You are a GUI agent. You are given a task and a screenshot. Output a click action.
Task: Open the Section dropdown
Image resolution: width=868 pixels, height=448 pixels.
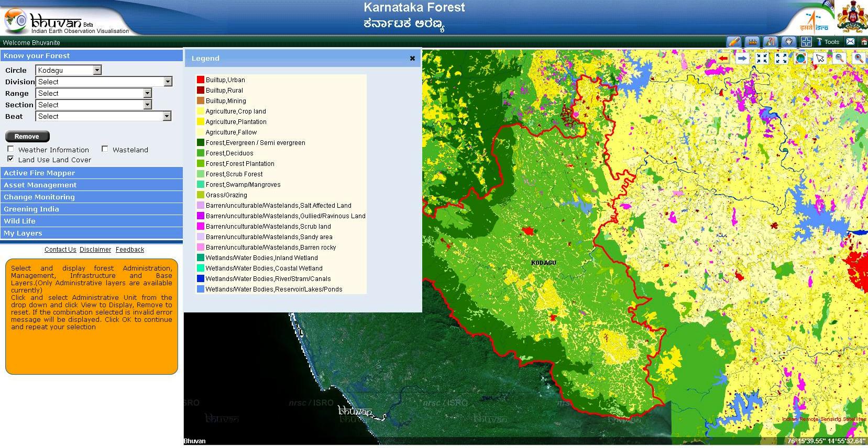point(93,105)
